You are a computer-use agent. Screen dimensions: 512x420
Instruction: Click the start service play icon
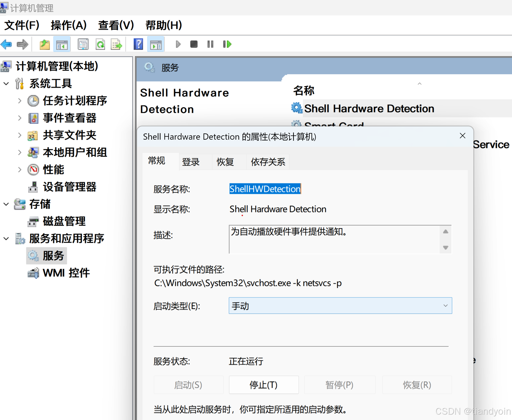click(x=178, y=44)
